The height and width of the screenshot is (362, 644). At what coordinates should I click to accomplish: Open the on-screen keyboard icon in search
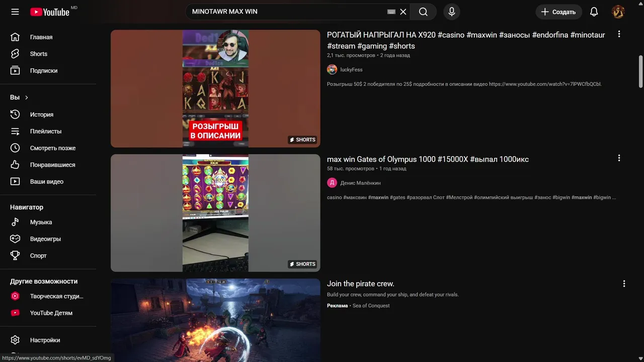(391, 12)
